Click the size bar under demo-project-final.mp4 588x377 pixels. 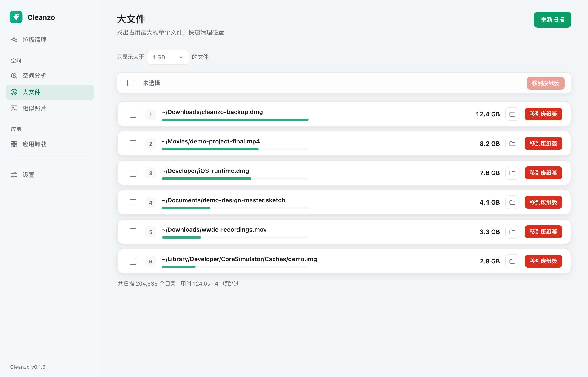click(235, 149)
